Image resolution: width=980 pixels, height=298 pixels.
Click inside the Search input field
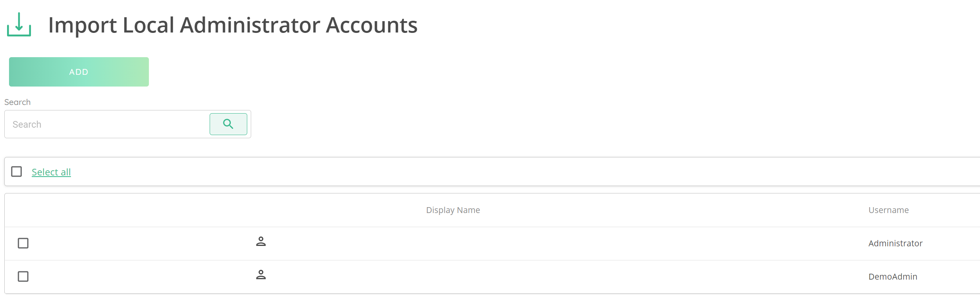pos(106,124)
